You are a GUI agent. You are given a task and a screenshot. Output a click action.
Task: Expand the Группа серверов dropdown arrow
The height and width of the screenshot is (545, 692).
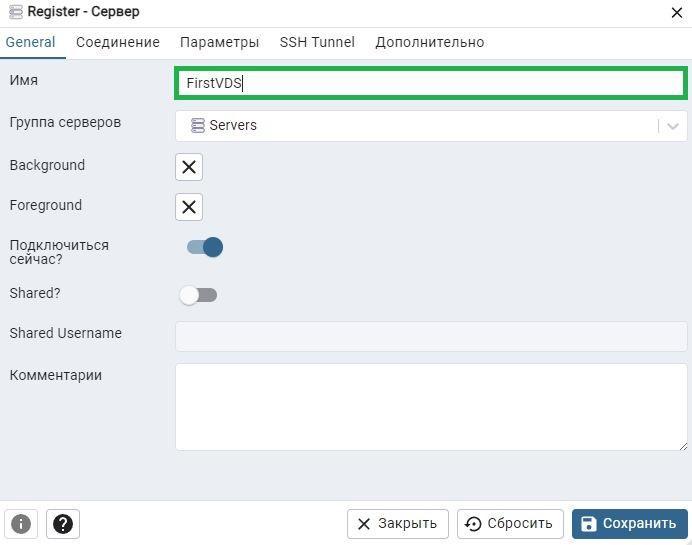[x=673, y=126]
